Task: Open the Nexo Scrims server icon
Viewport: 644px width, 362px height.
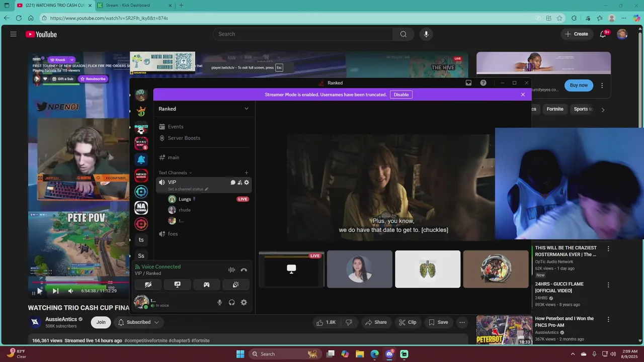Action: 141,175
